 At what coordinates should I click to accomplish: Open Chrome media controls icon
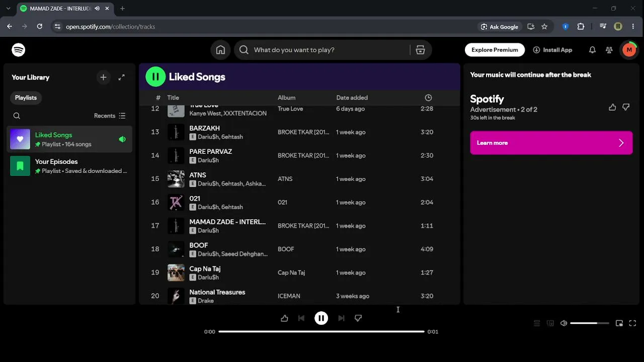(603, 27)
